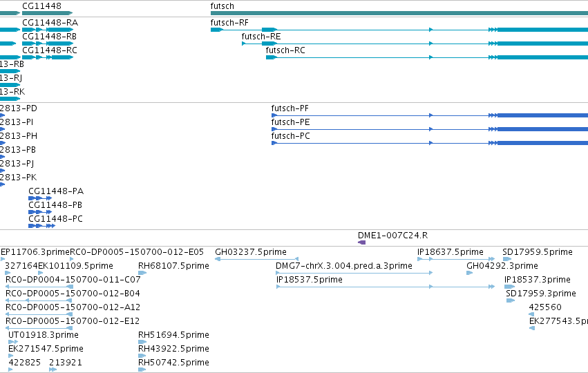Click the RC0-DP0005-150700-012-A12 label
The height and width of the screenshot is (373, 588).
(x=73, y=307)
